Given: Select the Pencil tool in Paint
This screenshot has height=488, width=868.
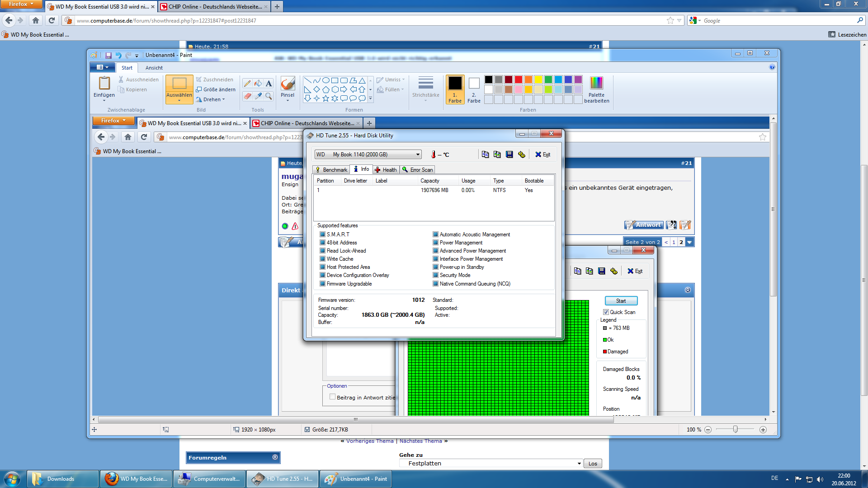Looking at the screenshot, I should pyautogui.click(x=247, y=84).
